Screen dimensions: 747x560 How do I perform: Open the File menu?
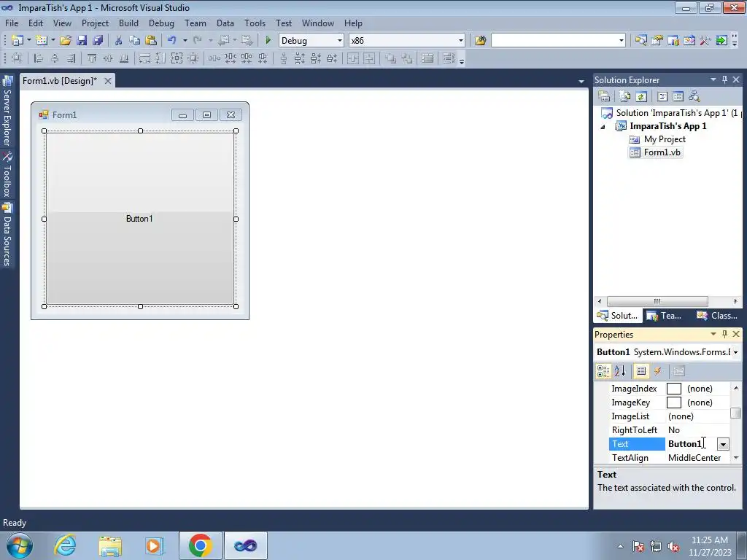click(x=12, y=23)
